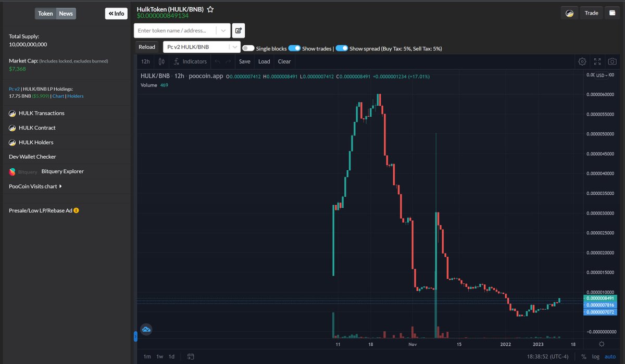Click the edit icon beside token search

point(239,31)
